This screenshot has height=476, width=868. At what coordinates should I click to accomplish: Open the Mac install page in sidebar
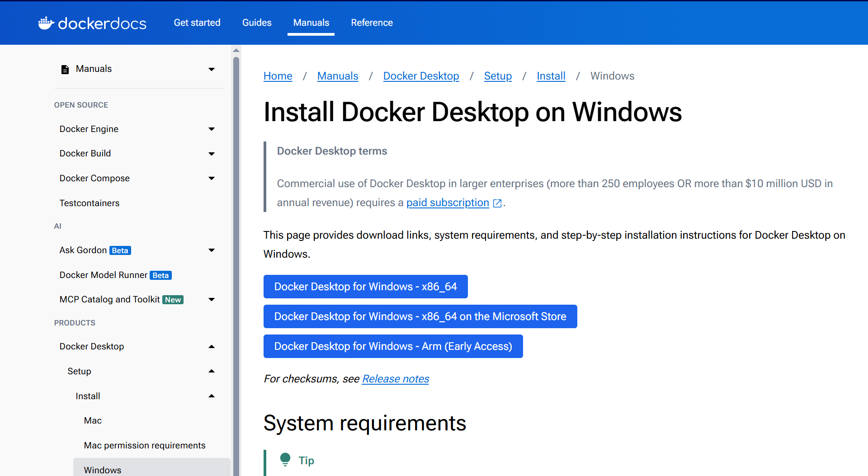[93, 420]
